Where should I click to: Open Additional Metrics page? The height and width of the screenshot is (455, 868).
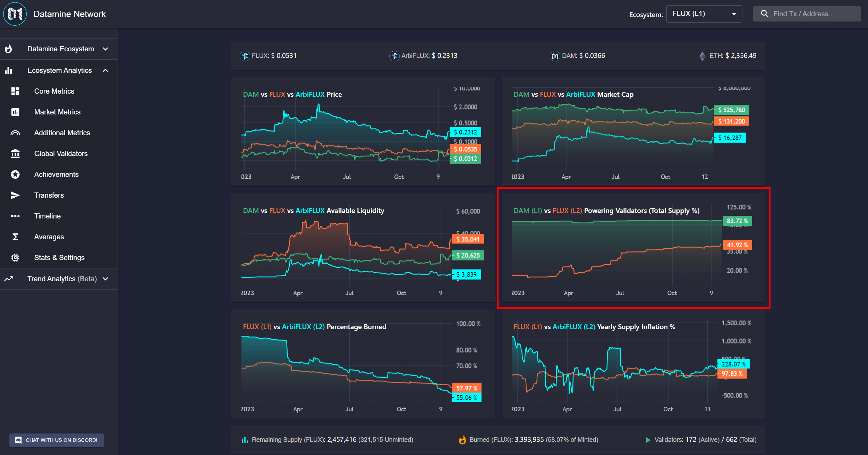click(x=59, y=133)
